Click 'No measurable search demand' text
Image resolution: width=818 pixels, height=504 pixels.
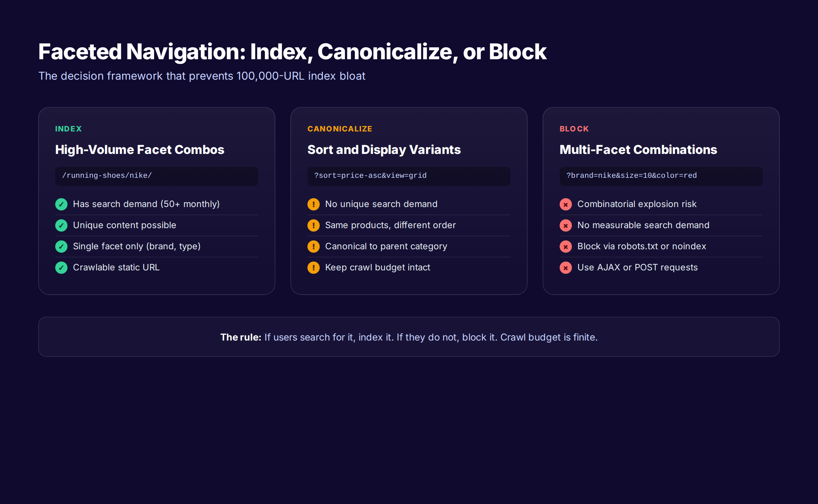click(643, 225)
